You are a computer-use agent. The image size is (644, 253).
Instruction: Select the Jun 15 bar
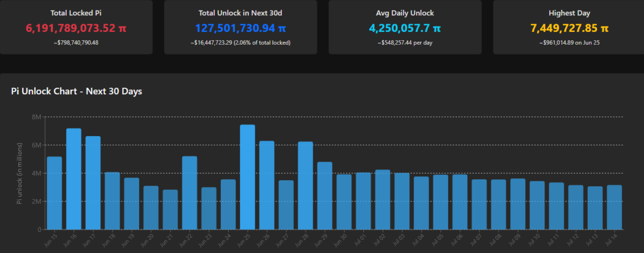point(54,193)
